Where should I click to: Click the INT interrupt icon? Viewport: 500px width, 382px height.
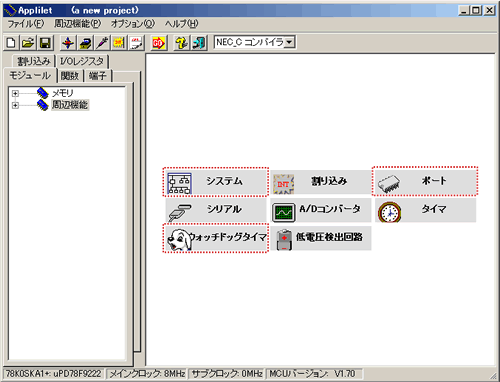click(283, 184)
